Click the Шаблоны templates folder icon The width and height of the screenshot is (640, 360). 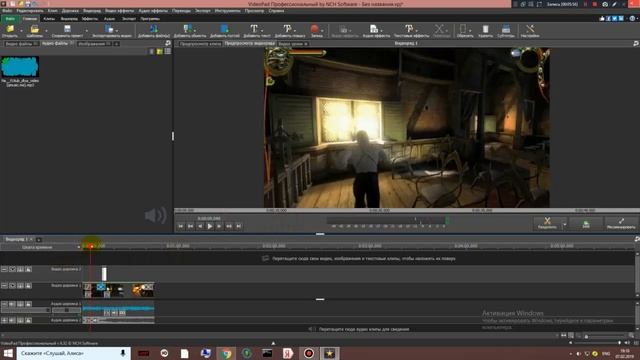pyautogui.click(x=35, y=29)
